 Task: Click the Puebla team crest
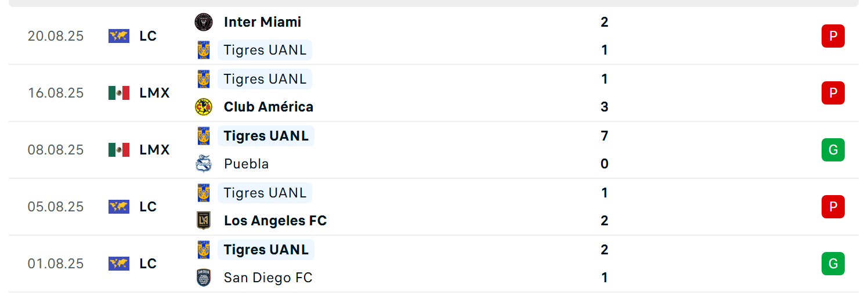click(203, 164)
